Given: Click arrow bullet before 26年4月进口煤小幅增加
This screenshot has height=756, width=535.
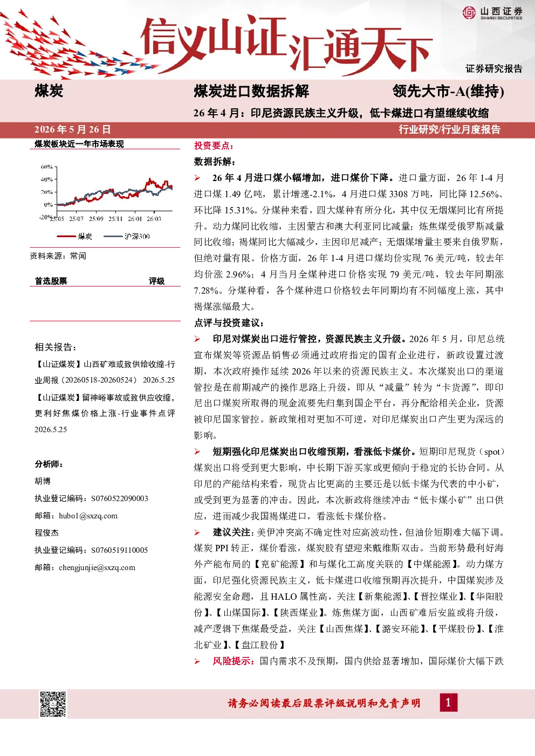Looking at the screenshot, I should point(197,178).
